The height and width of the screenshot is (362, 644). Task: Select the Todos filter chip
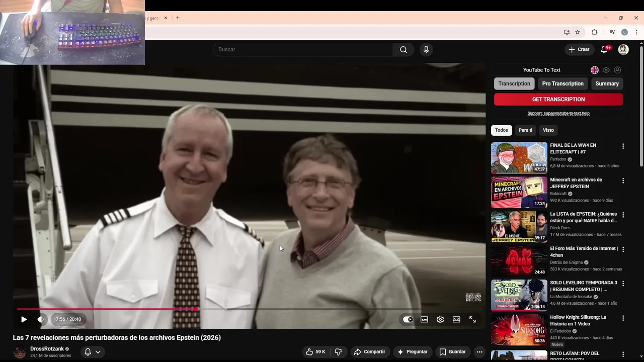[502, 130]
